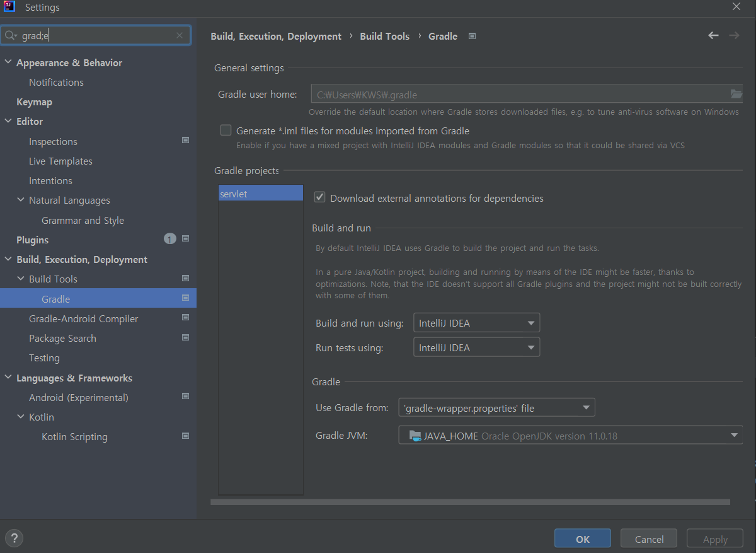Click the project icon beside Build Tools

tap(185, 278)
